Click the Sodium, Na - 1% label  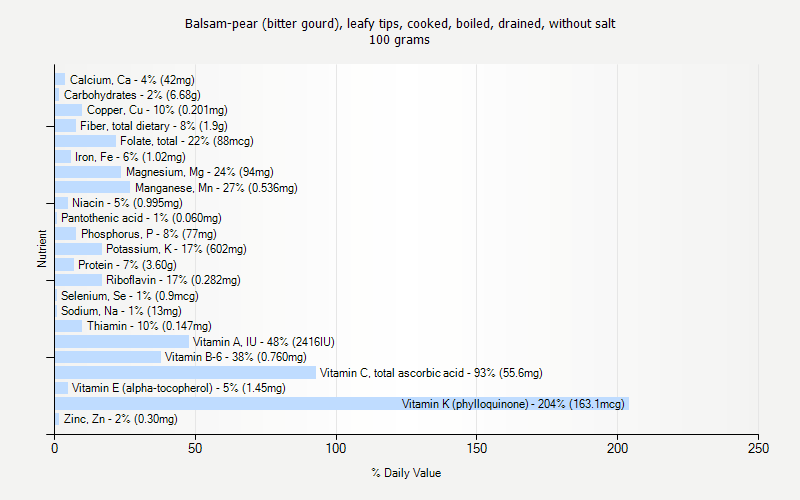(121, 311)
